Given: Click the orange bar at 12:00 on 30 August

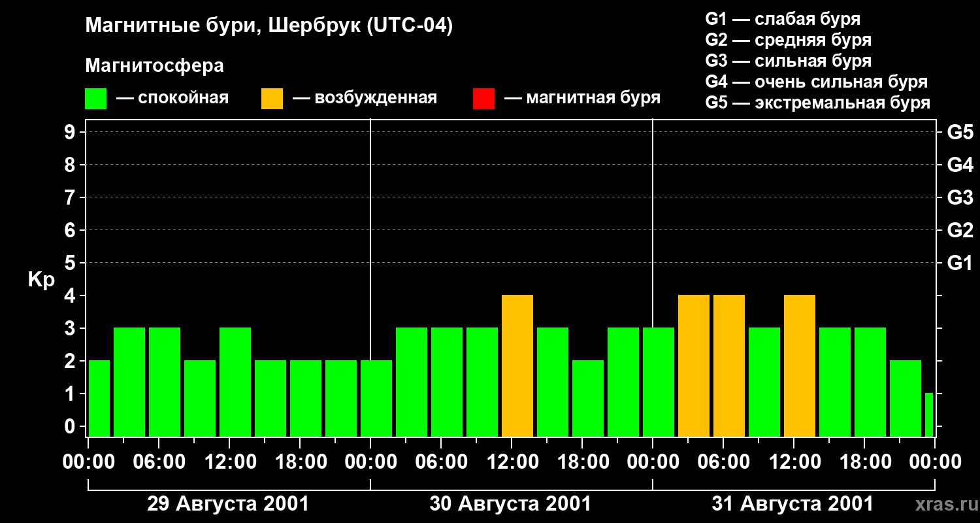Looking at the screenshot, I should 517,366.
